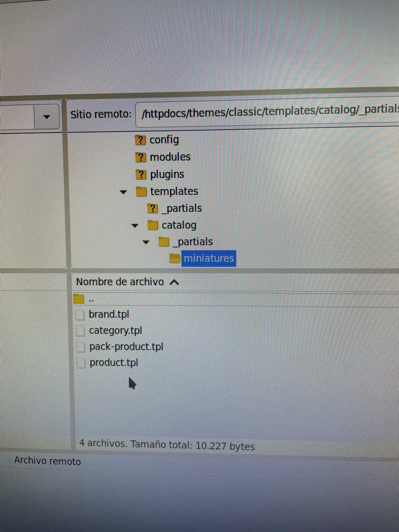The height and width of the screenshot is (532, 399).
Task: Select the plugins folder in tree
Action: [x=167, y=175]
